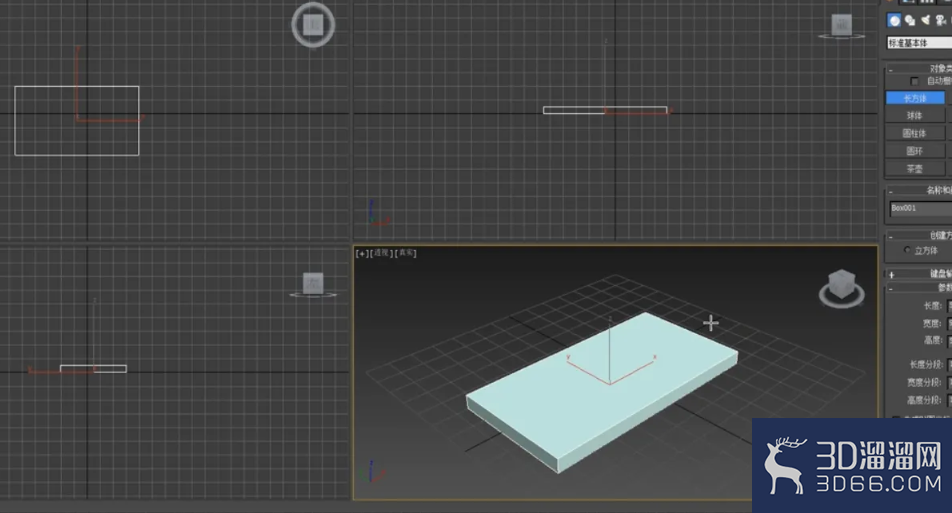Click the 长度分段: label
952x513 pixels.
[x=926, y=365]
